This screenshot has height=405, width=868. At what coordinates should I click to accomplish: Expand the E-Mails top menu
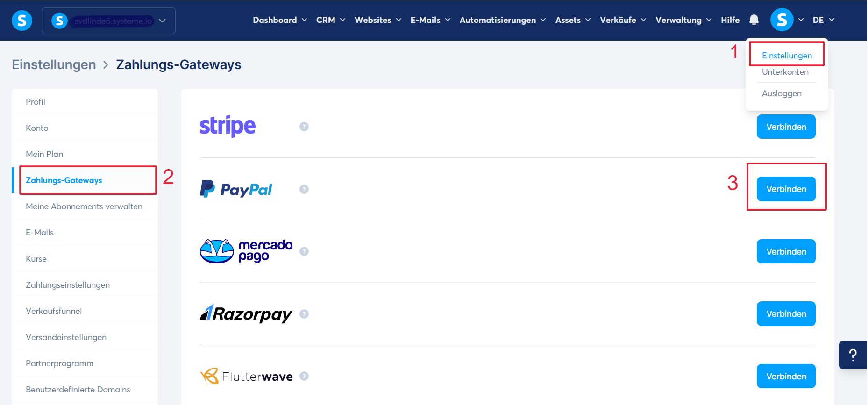click(430, 20)
